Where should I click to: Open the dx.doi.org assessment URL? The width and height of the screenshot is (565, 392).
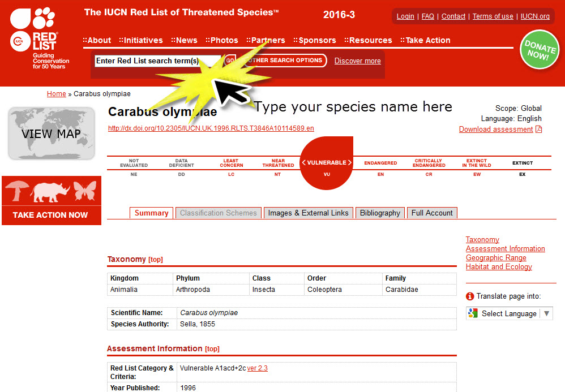211,128
